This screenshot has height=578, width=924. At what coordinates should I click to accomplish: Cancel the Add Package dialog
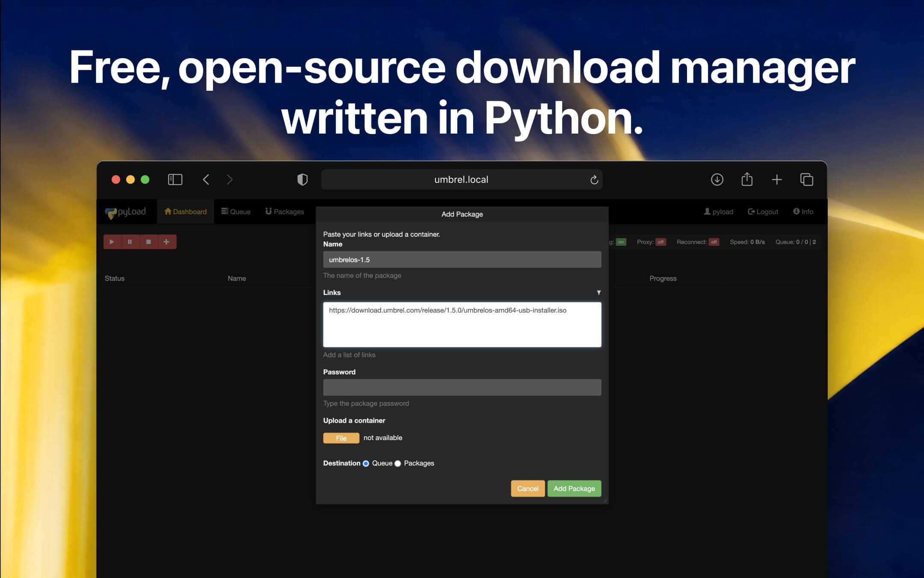(527, 489)
